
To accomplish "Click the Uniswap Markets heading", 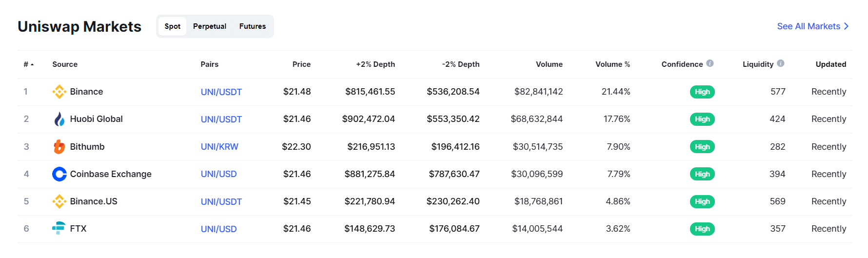I will [79, 26].
